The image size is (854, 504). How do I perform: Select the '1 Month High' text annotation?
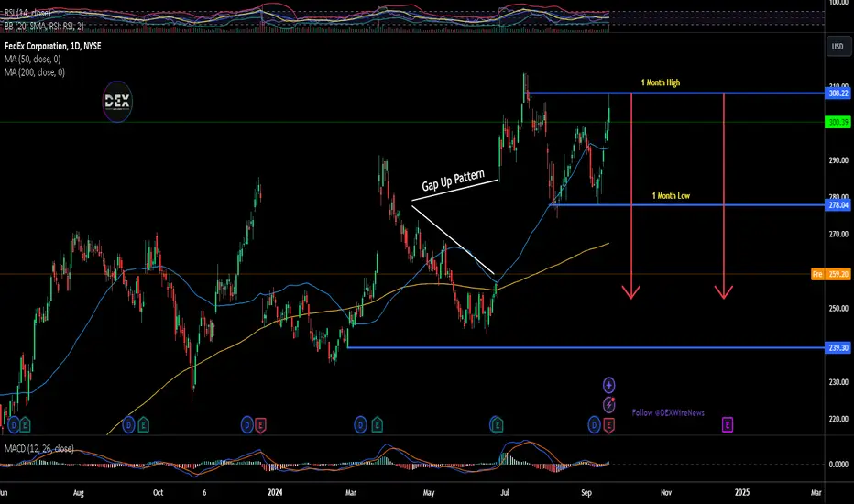tap(660, 82)
